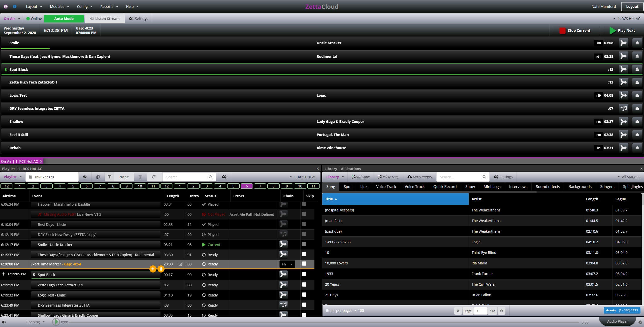644x327 pixels.
Task: Change Items per page dropdown
Action: [x=359, y=311]
